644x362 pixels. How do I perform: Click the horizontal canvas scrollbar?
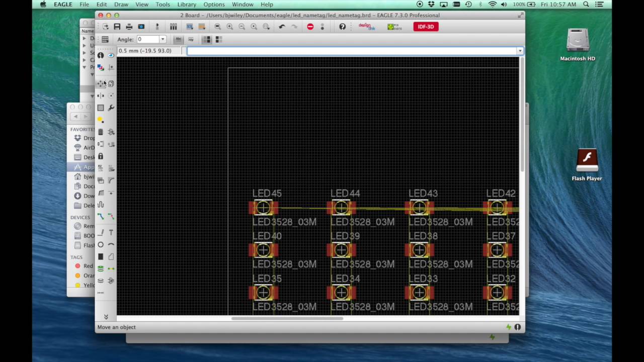click(287, 318)
